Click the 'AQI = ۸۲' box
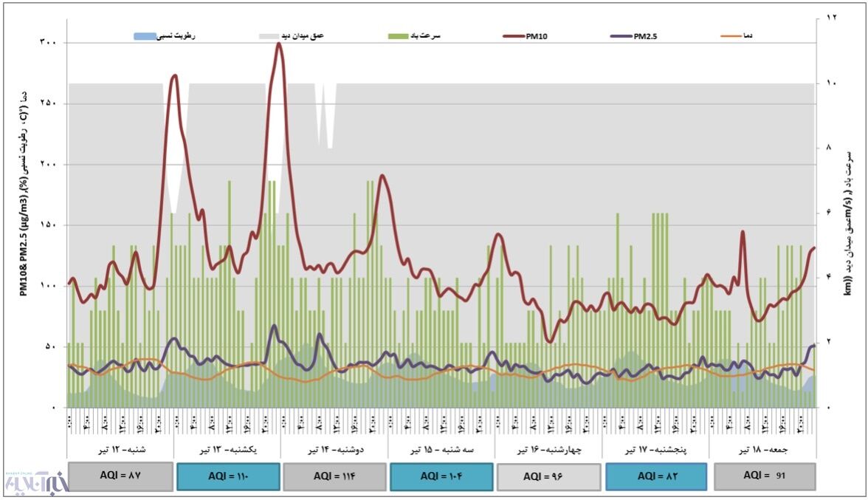This screenshot has height=500, width=868. pos(657,477)
